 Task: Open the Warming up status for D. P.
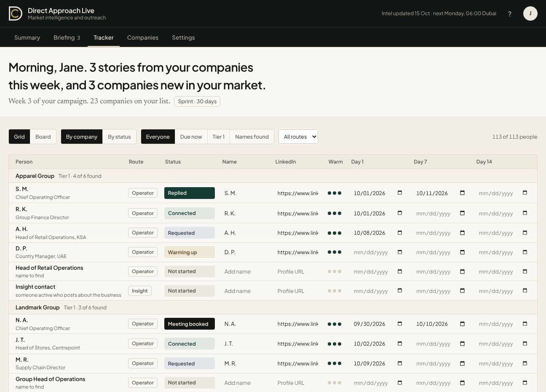pyautogui.click(x=190, y=252)
